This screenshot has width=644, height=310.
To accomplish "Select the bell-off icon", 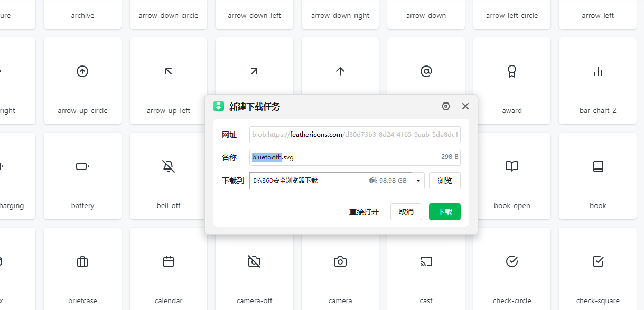I will [x=168, y=166].
